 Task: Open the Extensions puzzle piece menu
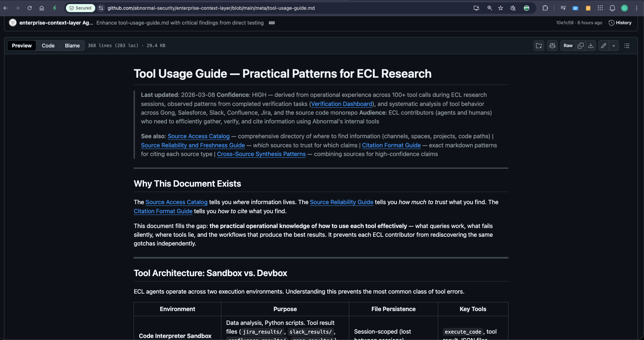point(545,8)
